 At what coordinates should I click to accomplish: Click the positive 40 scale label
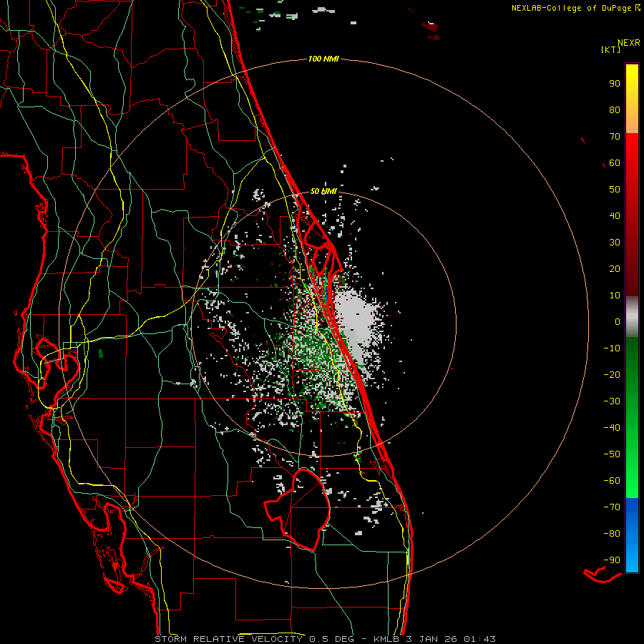pos(615,215)
